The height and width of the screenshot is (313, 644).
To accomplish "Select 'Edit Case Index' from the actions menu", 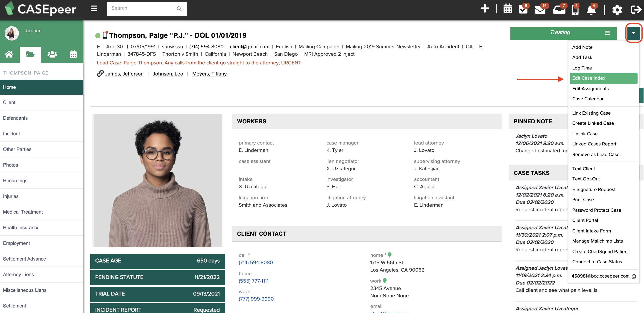I will [x=589, y=78].
